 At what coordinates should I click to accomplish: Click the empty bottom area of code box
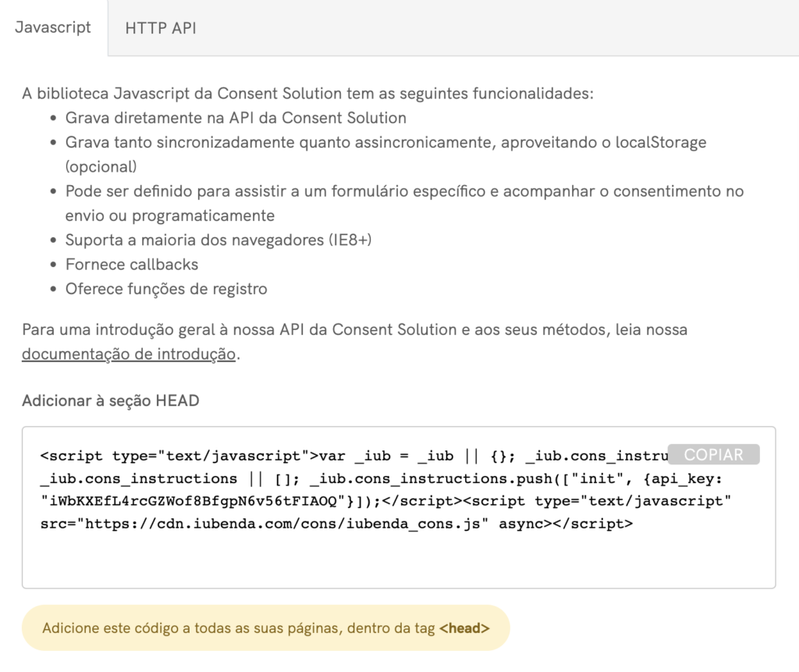pyautogui.click(x=398, y=564)
